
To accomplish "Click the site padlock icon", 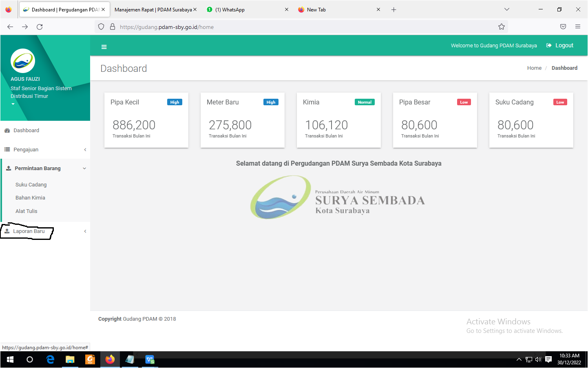I will [x=113, y=27].
